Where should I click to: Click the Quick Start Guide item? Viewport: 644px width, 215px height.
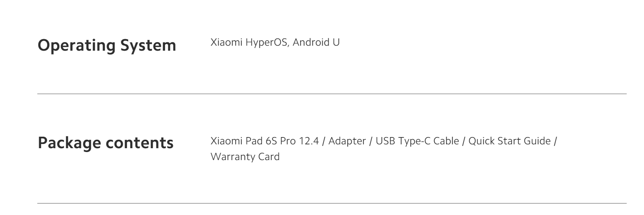click(509, 141)
